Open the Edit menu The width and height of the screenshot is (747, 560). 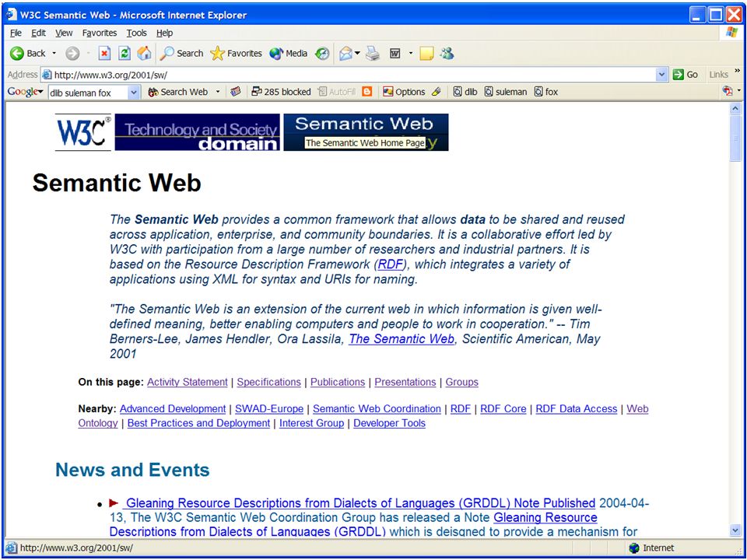click(x=39, y=33)
